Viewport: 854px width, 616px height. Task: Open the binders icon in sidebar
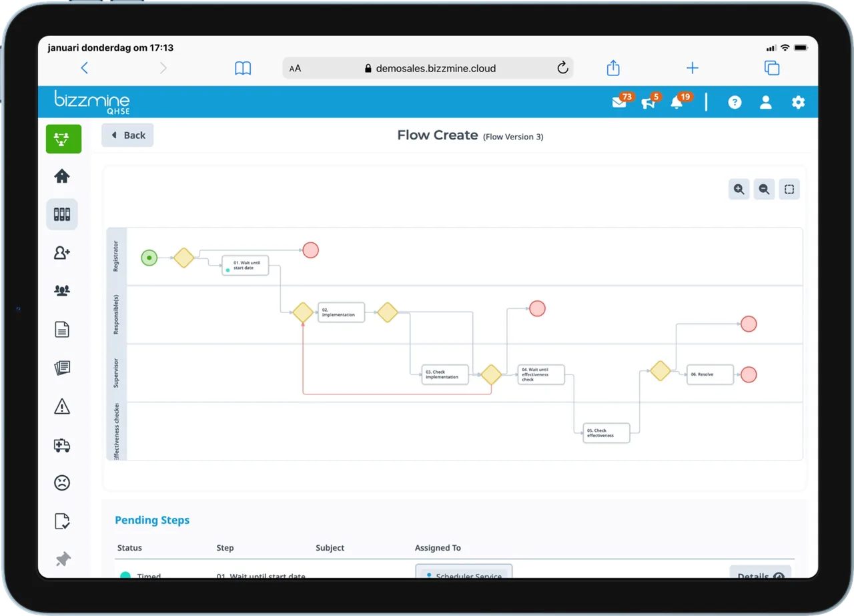(62, 214)
